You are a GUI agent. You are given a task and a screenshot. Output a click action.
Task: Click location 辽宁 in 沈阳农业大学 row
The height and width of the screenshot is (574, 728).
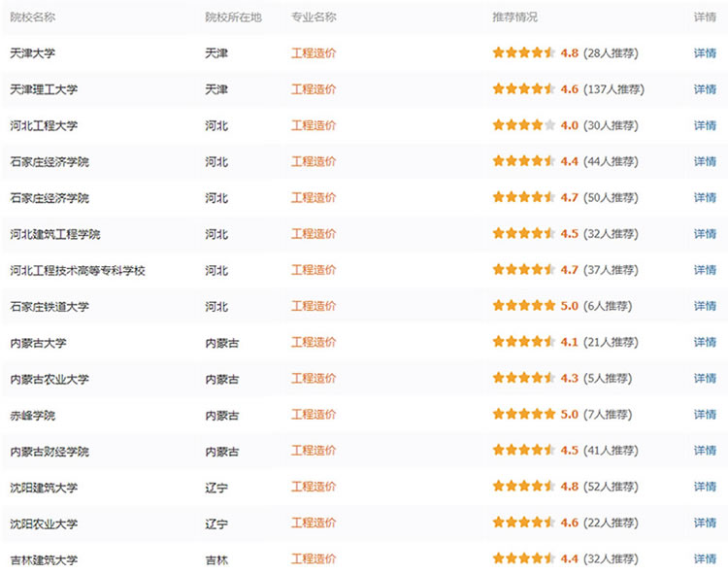click(x=216, y=523)
